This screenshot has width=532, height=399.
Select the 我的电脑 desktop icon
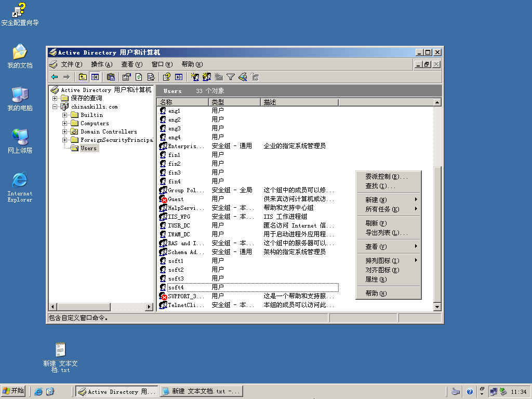click(20, 99)
